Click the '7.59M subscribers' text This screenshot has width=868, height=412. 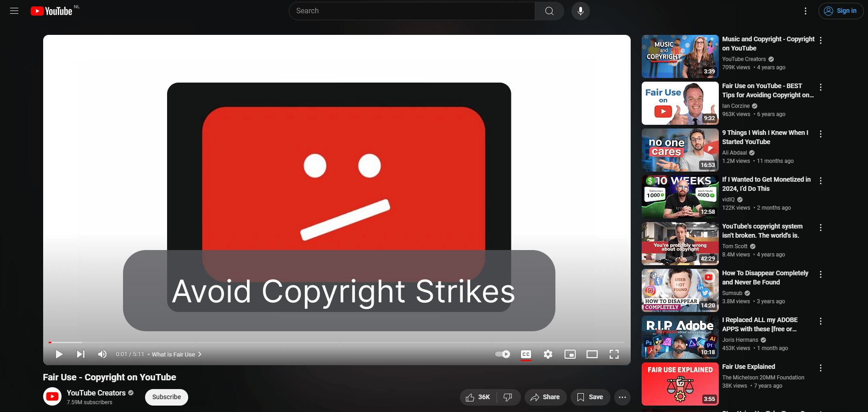click(x=90, y=402)
